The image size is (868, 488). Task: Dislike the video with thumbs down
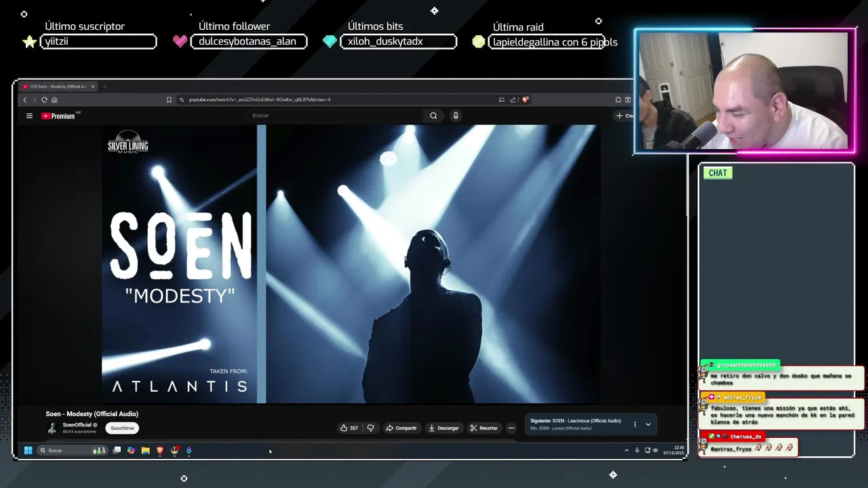click(370, 428)
